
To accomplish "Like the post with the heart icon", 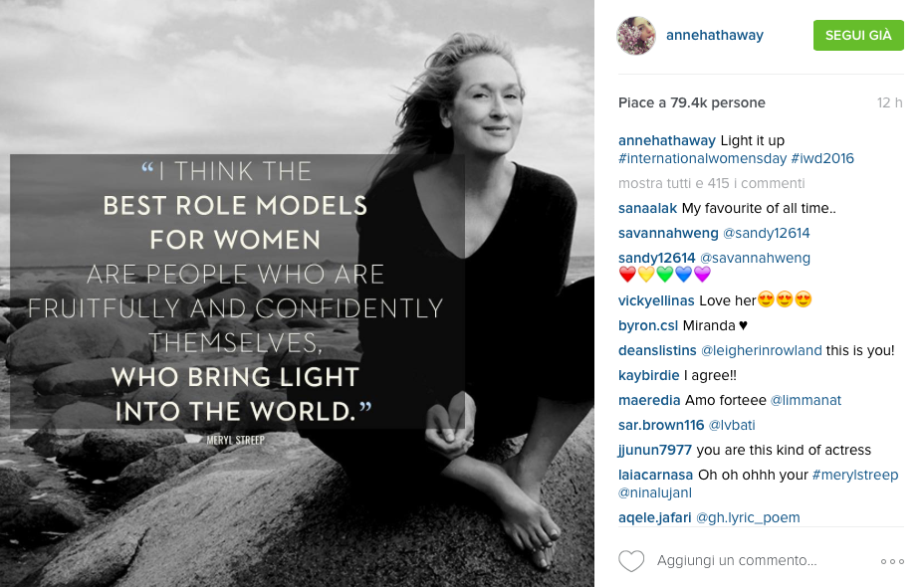I will click(631, 561).
